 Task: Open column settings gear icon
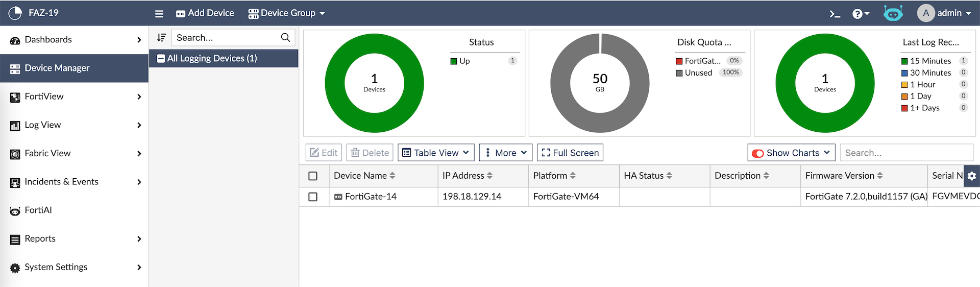coord(971,176)
